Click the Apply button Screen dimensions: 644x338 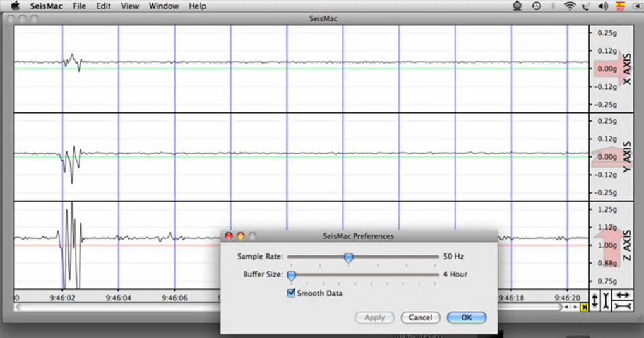coord(374,317)
